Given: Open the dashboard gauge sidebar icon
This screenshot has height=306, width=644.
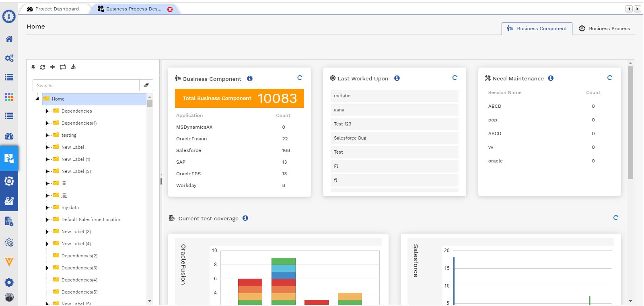Looking at the screenshot, I should click(x=9, y=136).
